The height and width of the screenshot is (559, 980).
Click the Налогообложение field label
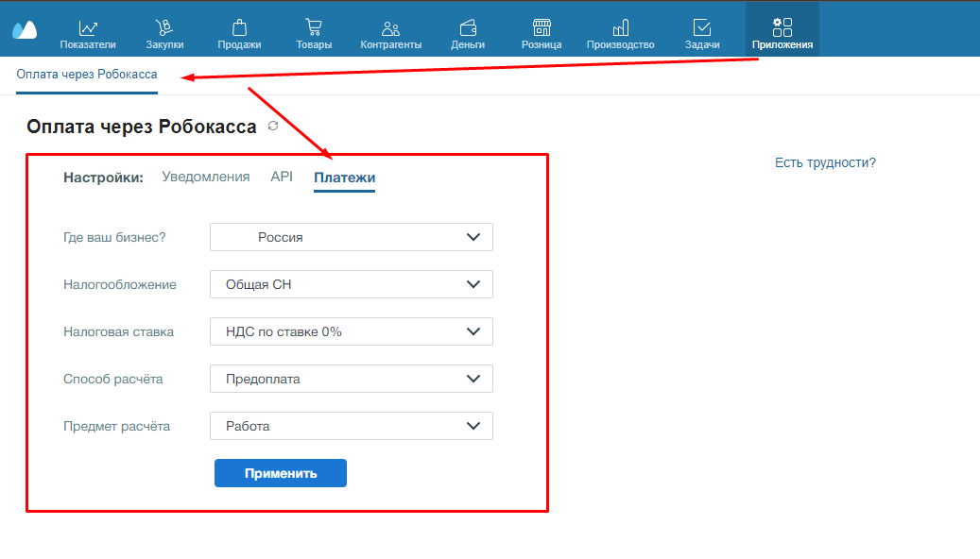point(119,285)
